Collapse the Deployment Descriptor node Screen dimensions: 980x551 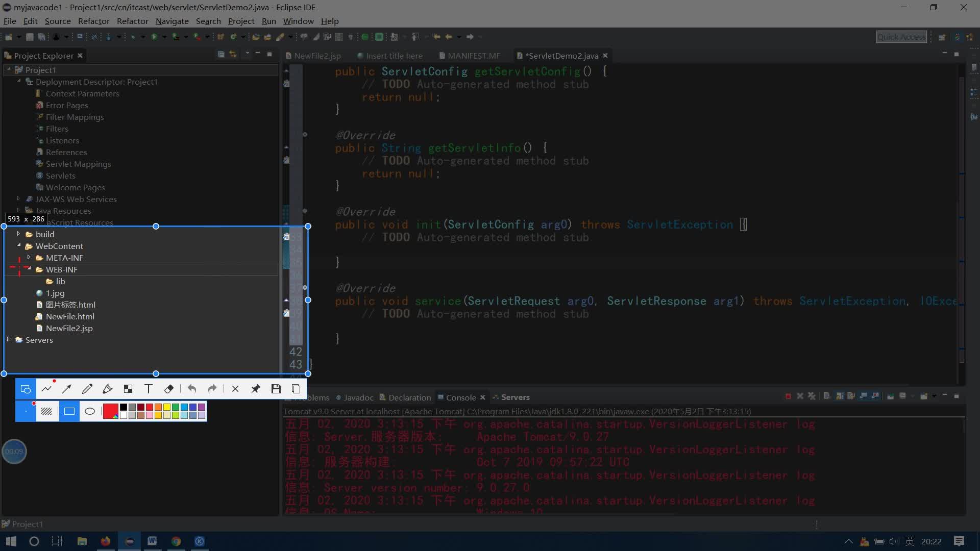click(x=18, y=81)
